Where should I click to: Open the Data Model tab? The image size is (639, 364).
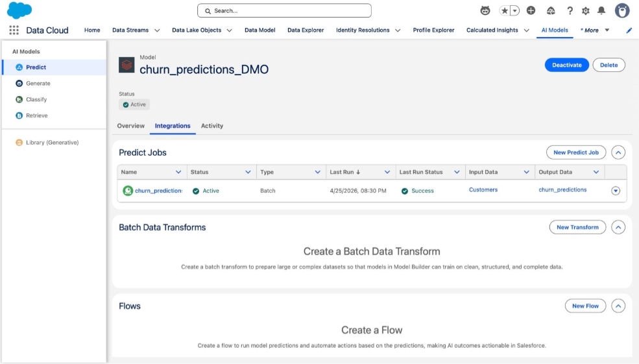point(260,30)
